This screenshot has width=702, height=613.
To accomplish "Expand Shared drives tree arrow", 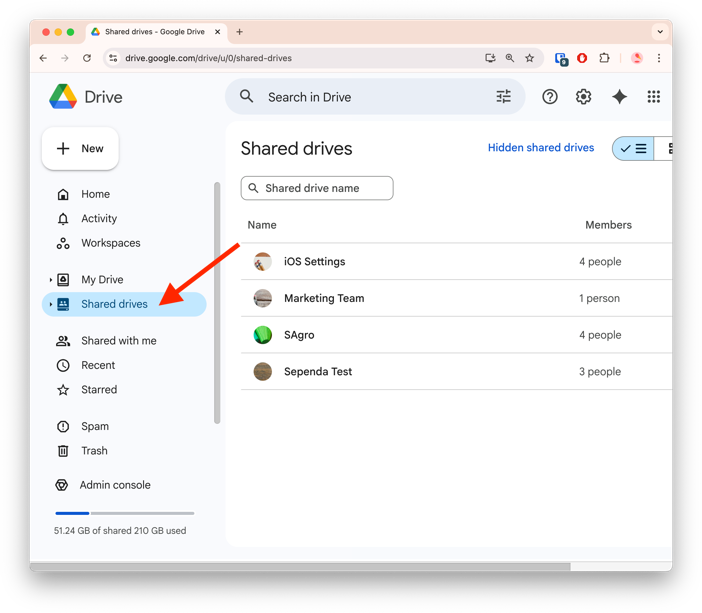I will pos(51,304).
